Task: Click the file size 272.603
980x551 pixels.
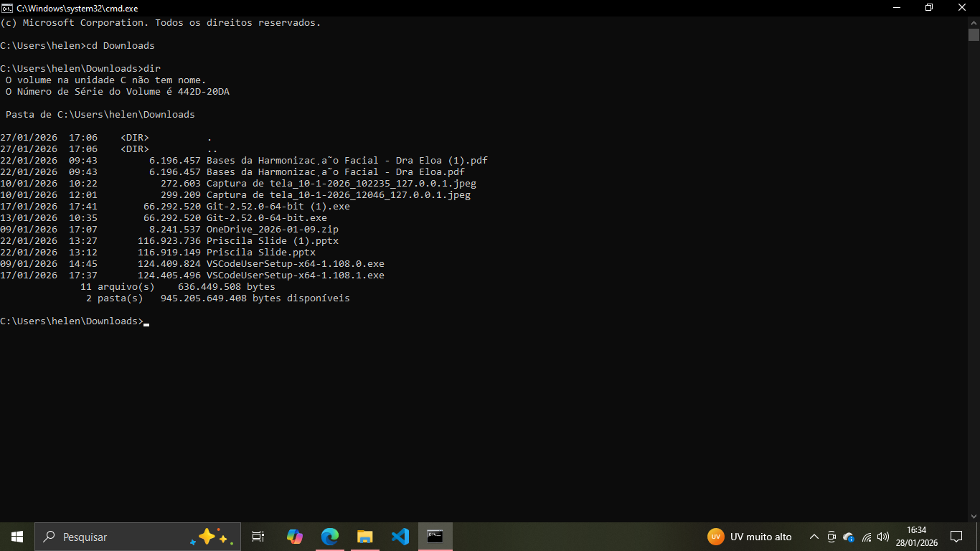Action: tap(181, 183)
